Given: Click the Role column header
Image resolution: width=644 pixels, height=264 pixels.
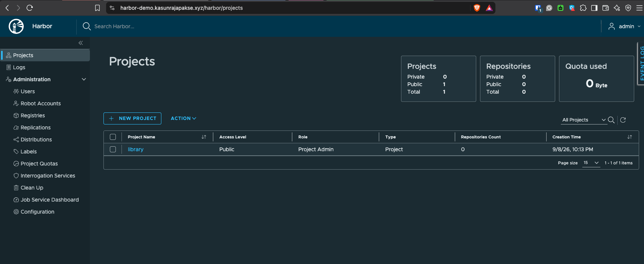Looking at the screenshot, I should 303,137.
